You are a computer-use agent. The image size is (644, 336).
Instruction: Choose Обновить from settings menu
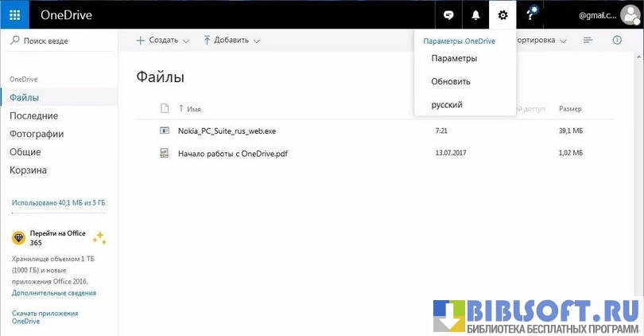451,81
